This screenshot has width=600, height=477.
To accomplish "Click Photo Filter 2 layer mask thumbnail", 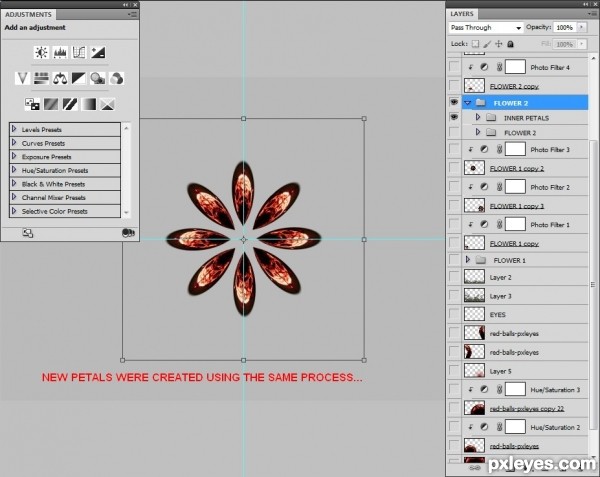I will click(515, 187).
